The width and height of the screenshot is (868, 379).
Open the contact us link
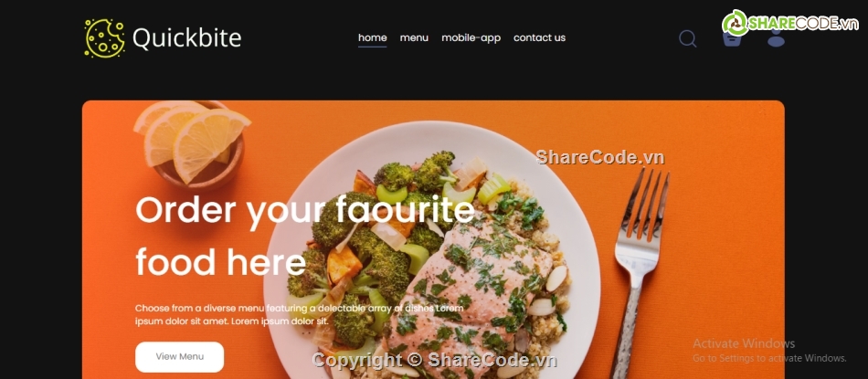(539, 37)
